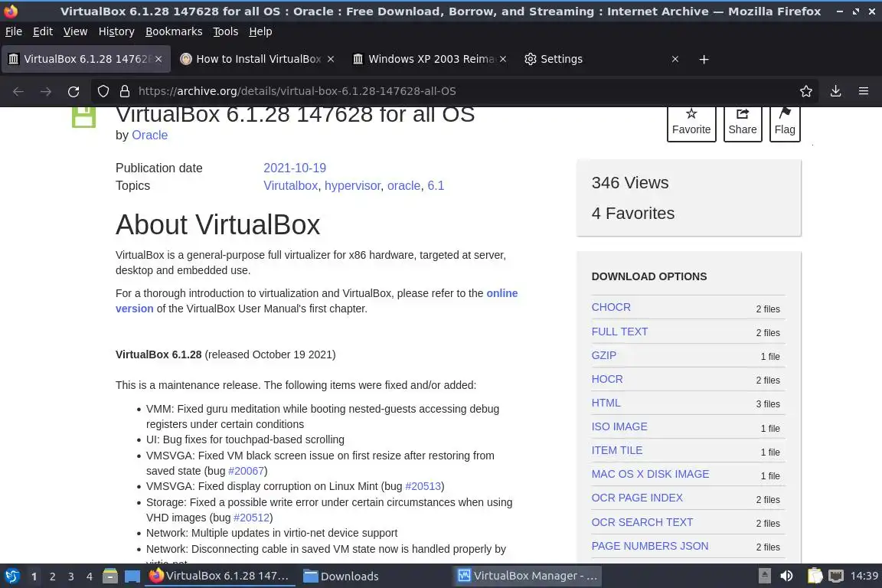
Task: Open the volume control in system tray
Action: (786, 576)
